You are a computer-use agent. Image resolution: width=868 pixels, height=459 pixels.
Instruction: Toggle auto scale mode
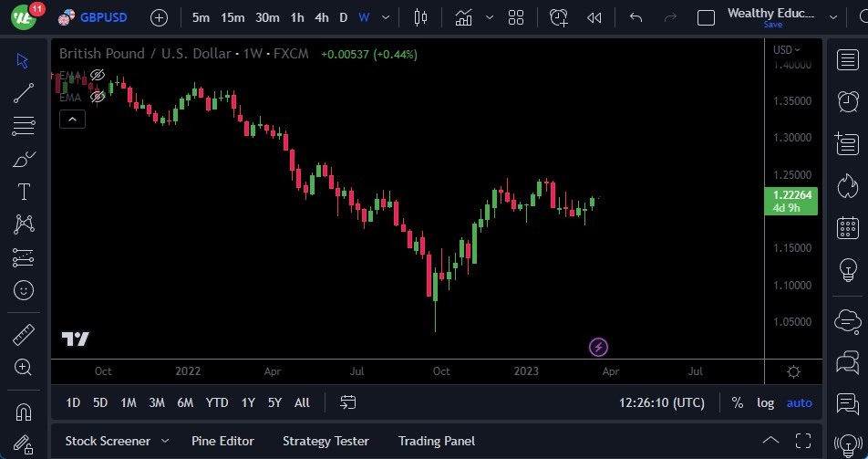click(799, 402)
